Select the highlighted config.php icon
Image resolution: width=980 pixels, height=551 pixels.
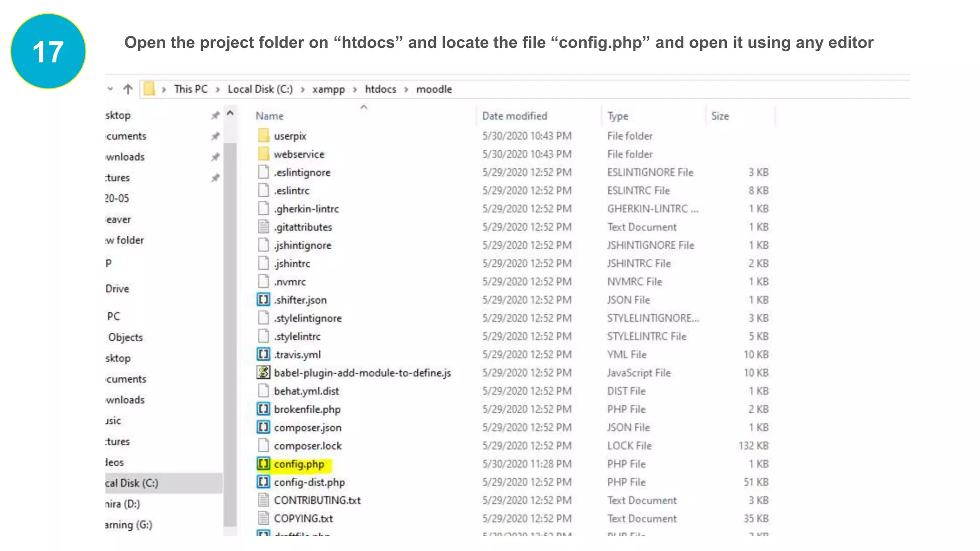pyautogui.click(x=263, y=464)
